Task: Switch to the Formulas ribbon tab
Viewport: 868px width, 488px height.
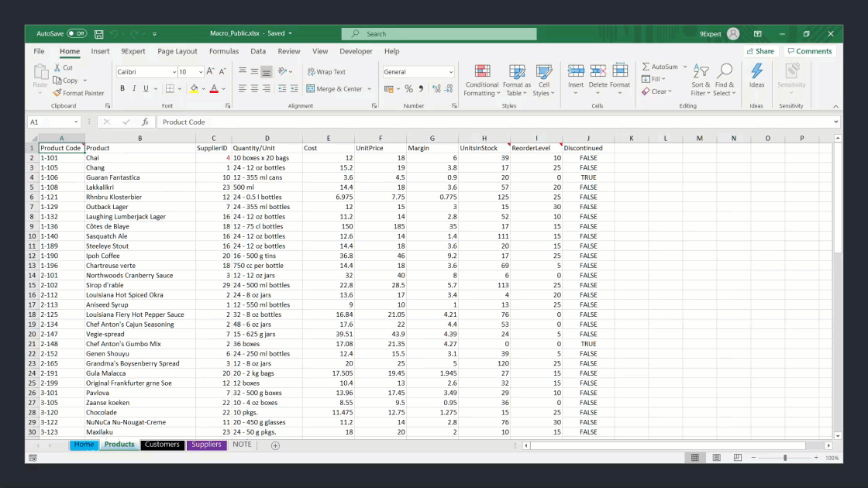Action: pos(224,51)
